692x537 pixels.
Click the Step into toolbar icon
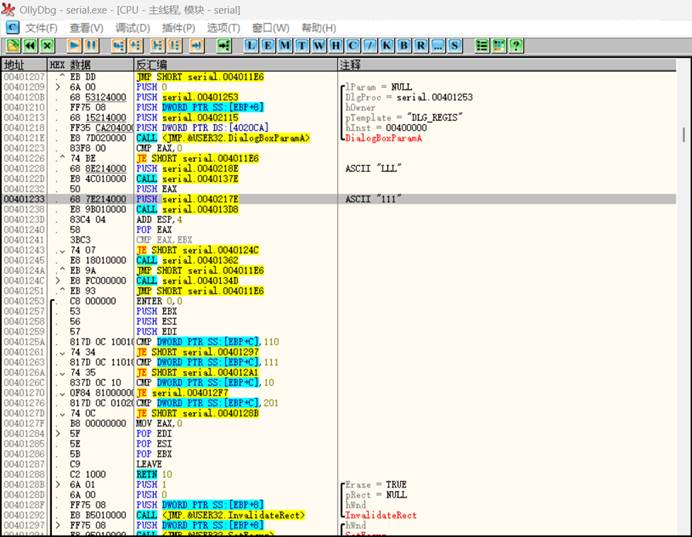pos(119,46)
